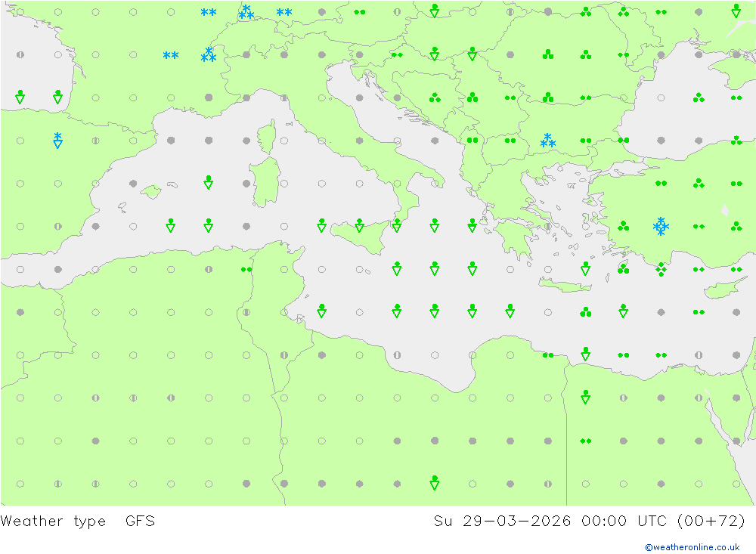Click the lone green shower symbol over southern Libya
Viewport: 756px width, 554px height.
click(435, 483)
